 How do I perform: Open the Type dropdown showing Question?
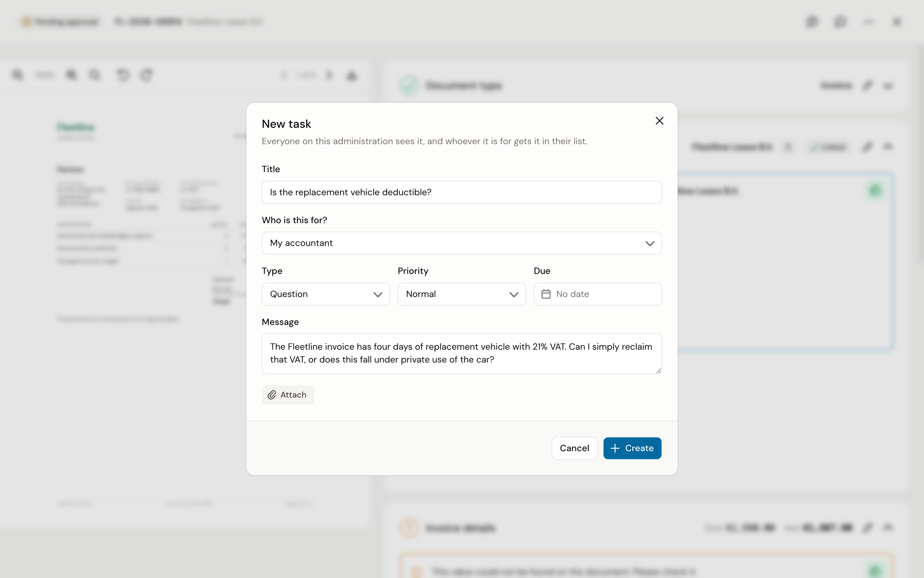pyautogui.click(x=326, y=294)
